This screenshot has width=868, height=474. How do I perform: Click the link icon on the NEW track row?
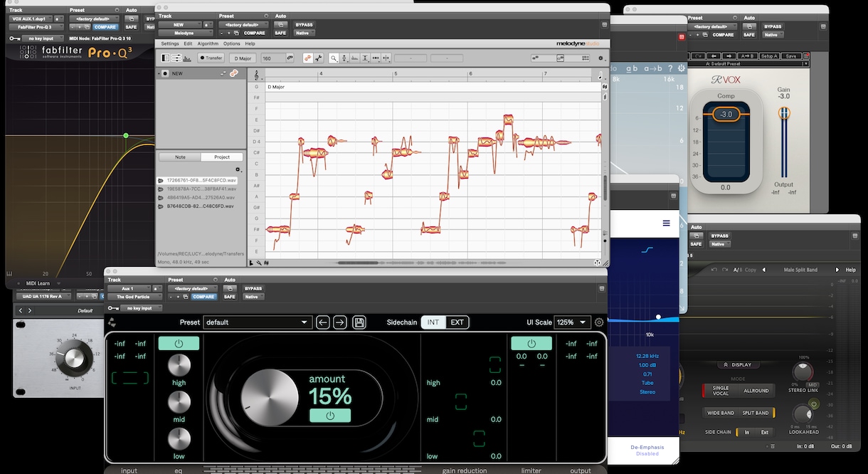pos(233,73)
